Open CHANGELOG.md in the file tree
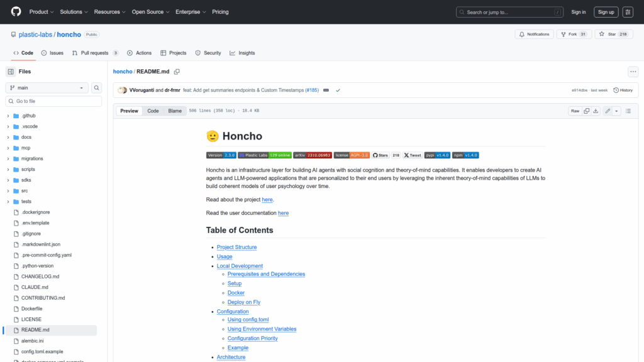This screenshot has height=362, width=644. tap(40, 277)
